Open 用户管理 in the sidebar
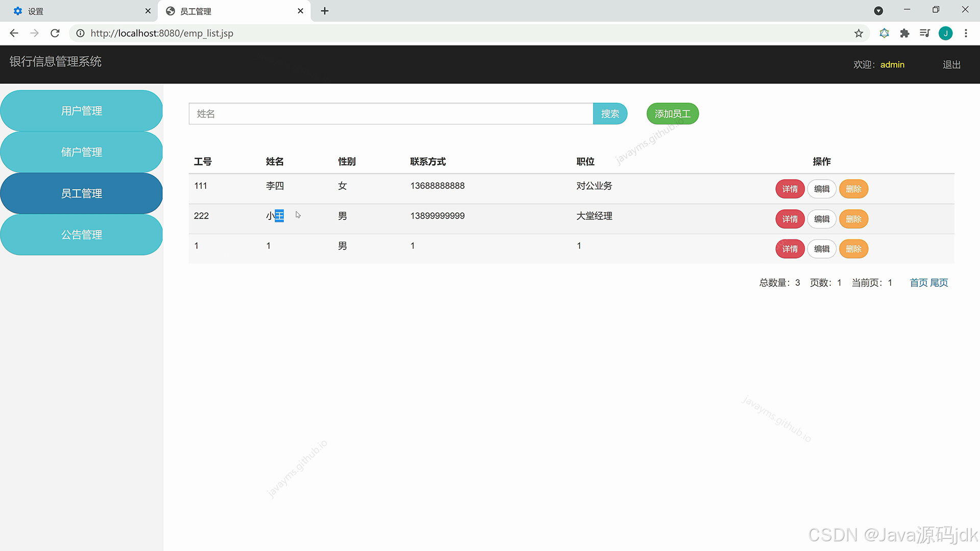The image size is (980, 551). (82, 111)
